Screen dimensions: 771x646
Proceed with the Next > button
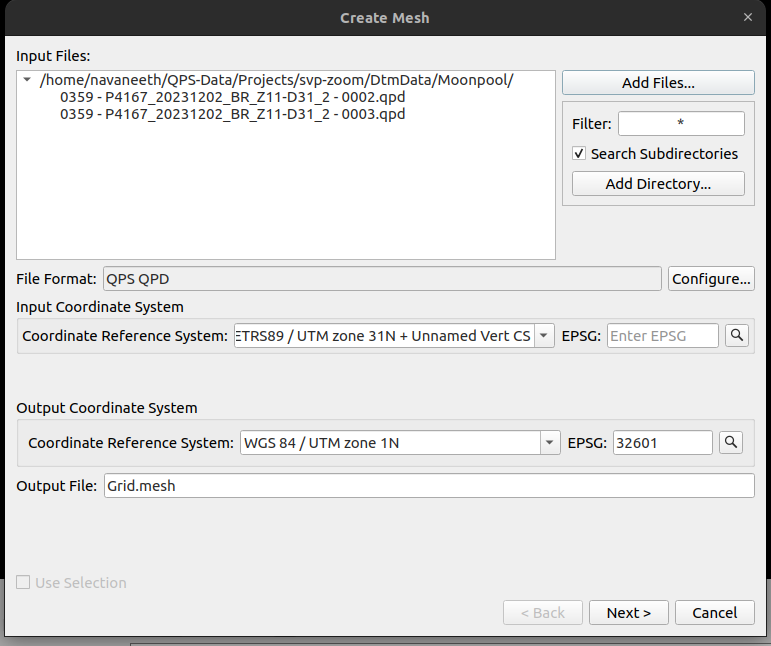click(x=629, y=613)
